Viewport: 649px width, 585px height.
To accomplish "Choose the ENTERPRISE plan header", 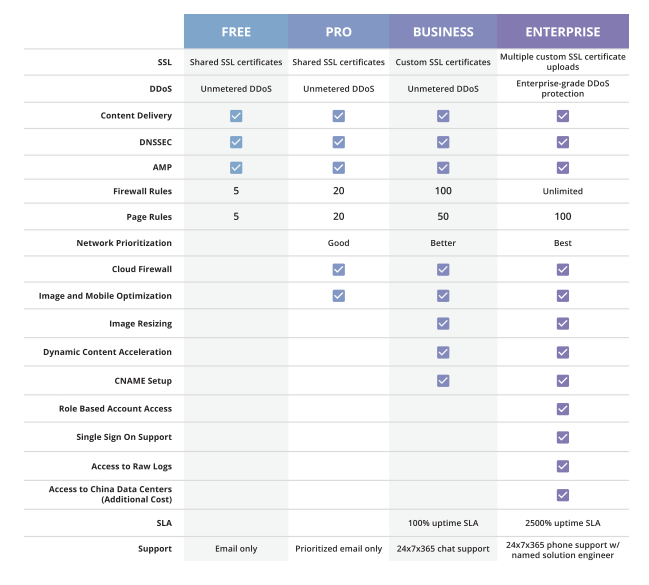I will tap(563, 32).
